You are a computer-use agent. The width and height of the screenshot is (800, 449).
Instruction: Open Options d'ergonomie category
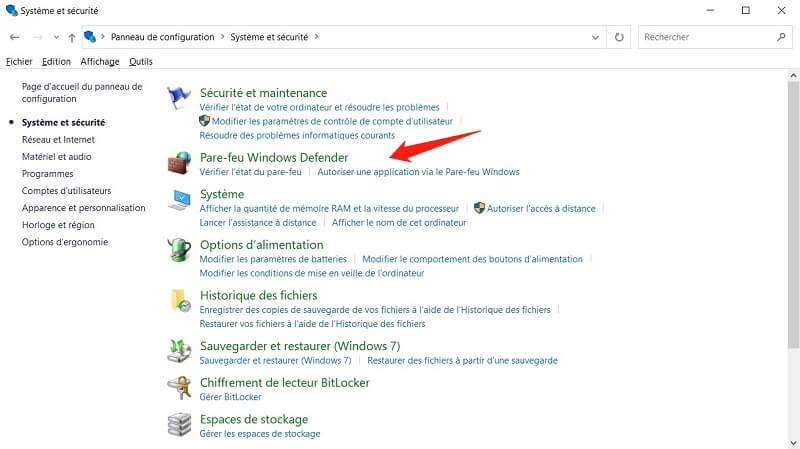65,242
